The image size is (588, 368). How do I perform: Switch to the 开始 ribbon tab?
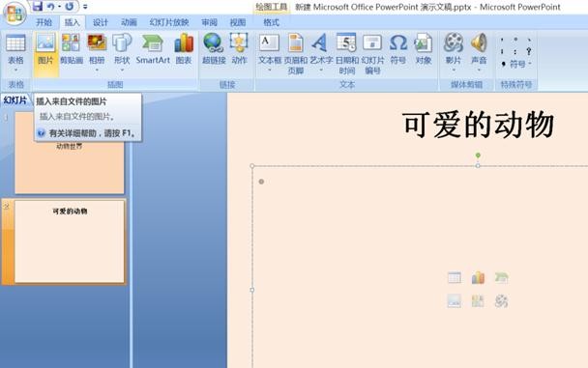[x=44, y=22]
